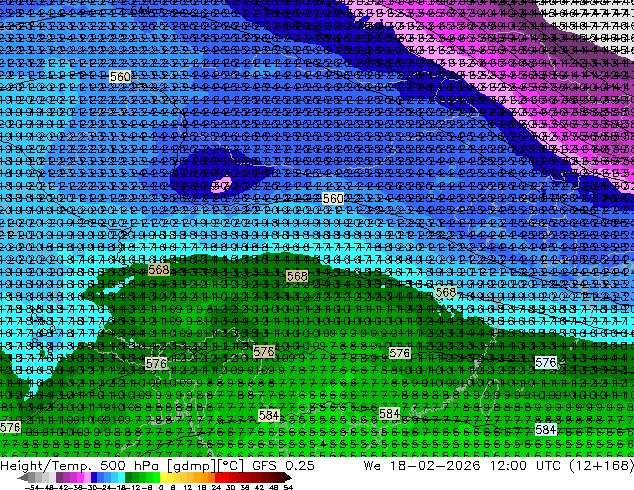Viewport: 634px width, 490px height.
Task: Click the small pink cold pocket on map
Action: coord(222,184)
